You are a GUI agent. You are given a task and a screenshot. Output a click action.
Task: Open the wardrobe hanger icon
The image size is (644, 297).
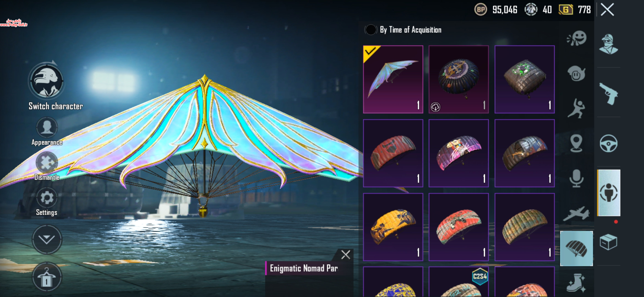47,277
